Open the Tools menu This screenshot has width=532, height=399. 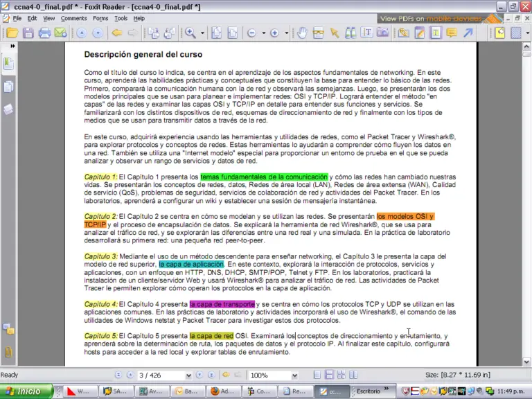(x=121, y=18)
